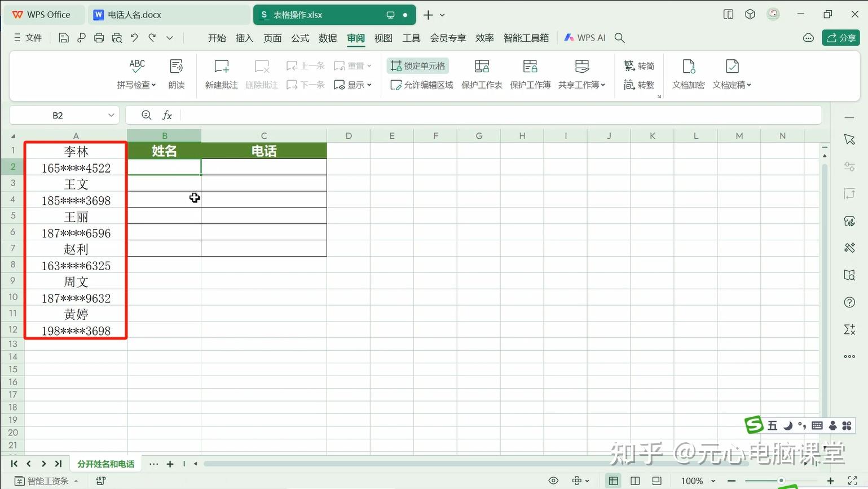Screen dimensions: 868x489
Task: Open the 会员专享 member tab
Action: pos(448,38)
